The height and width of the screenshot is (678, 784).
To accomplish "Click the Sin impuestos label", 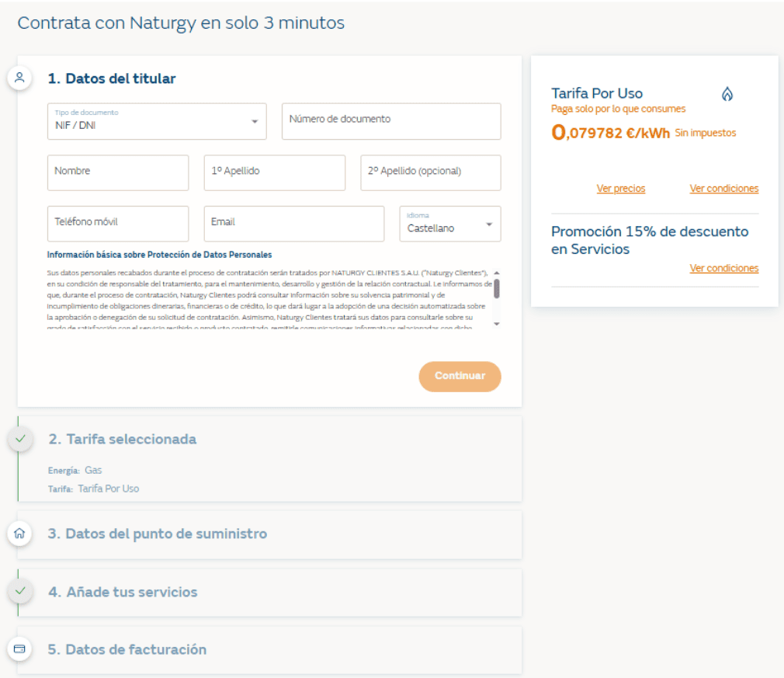I will coord(706,133).
